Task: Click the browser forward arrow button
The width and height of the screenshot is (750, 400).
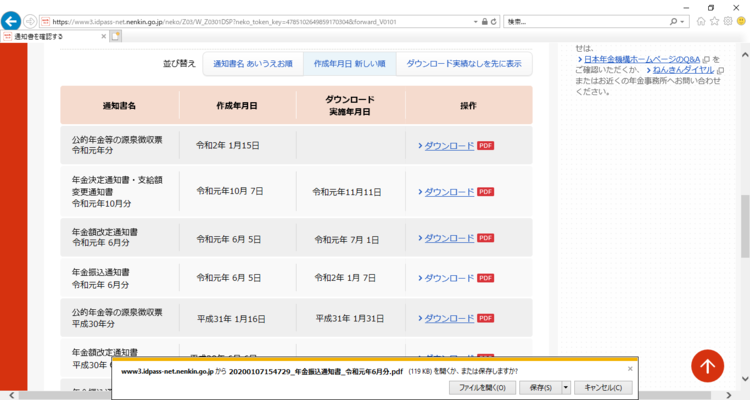Action: coord(32,21)
